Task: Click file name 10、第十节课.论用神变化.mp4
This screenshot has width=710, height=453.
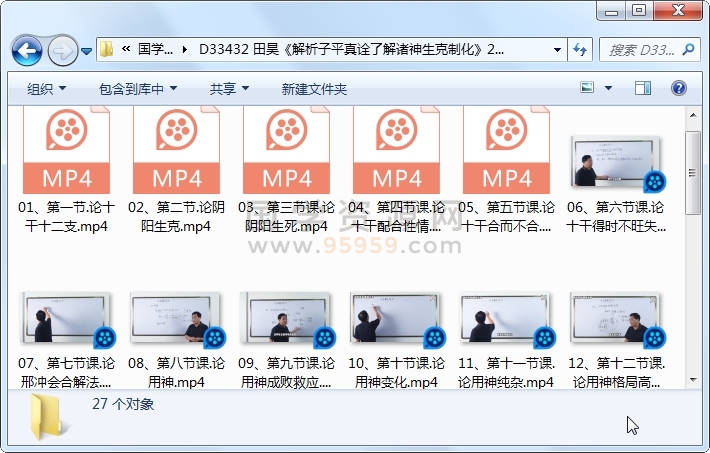Action: tap(397, 372)
